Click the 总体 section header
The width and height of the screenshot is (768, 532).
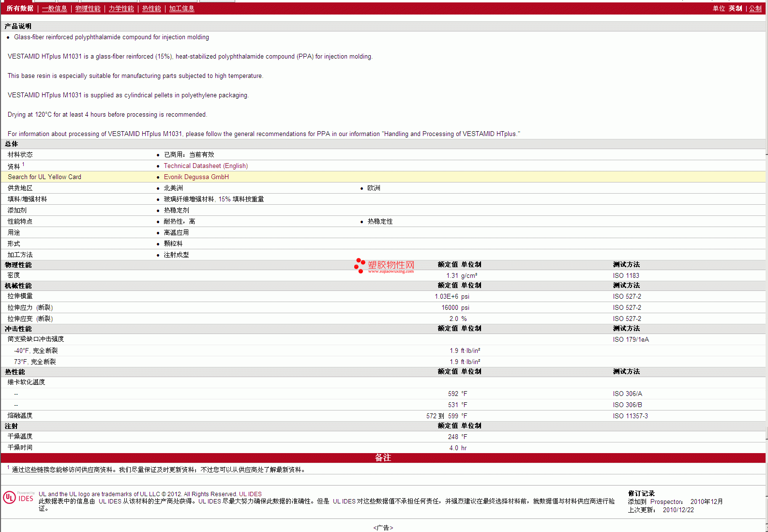coord(383,144)
